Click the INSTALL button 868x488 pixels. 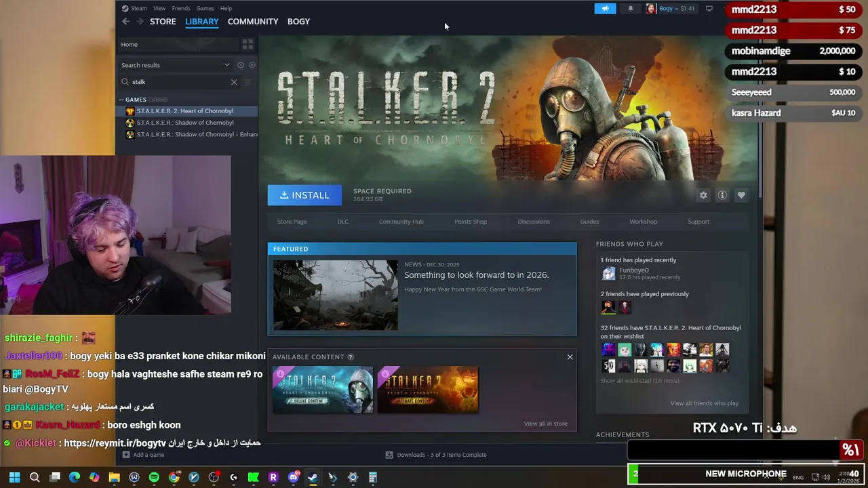click(x=304, y=195)
